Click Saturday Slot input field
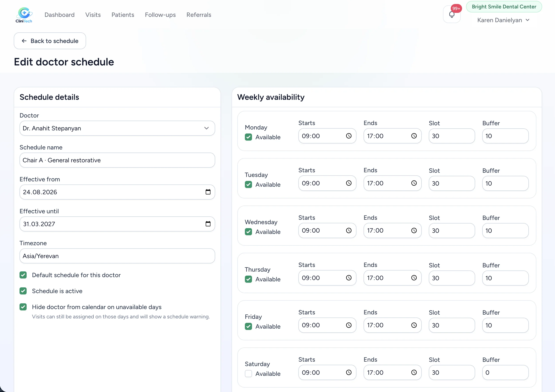Screen dimensions: 555x392 [452, 372]
